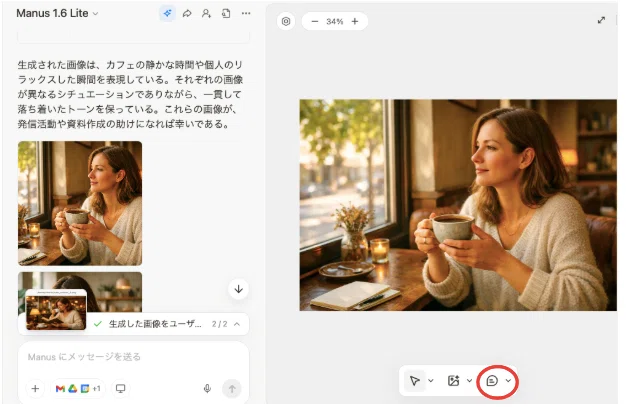
Task: Click the plus attachment button
Action: (x=35, y=388)
